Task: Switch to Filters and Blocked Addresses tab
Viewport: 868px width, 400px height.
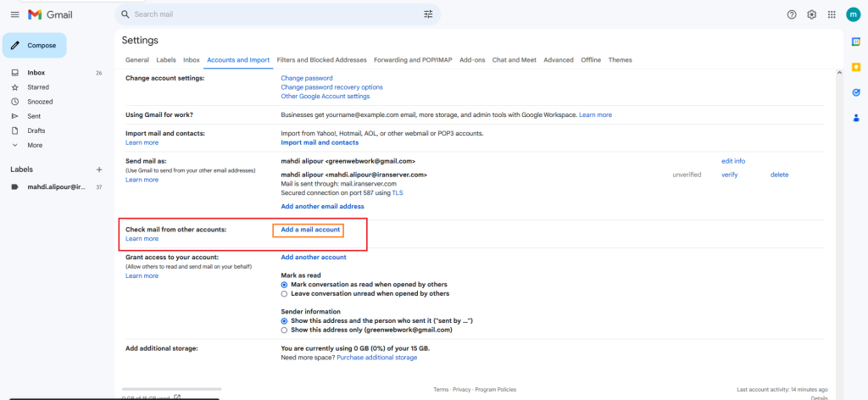Action: pyautogui.click(x=321, y=60)
